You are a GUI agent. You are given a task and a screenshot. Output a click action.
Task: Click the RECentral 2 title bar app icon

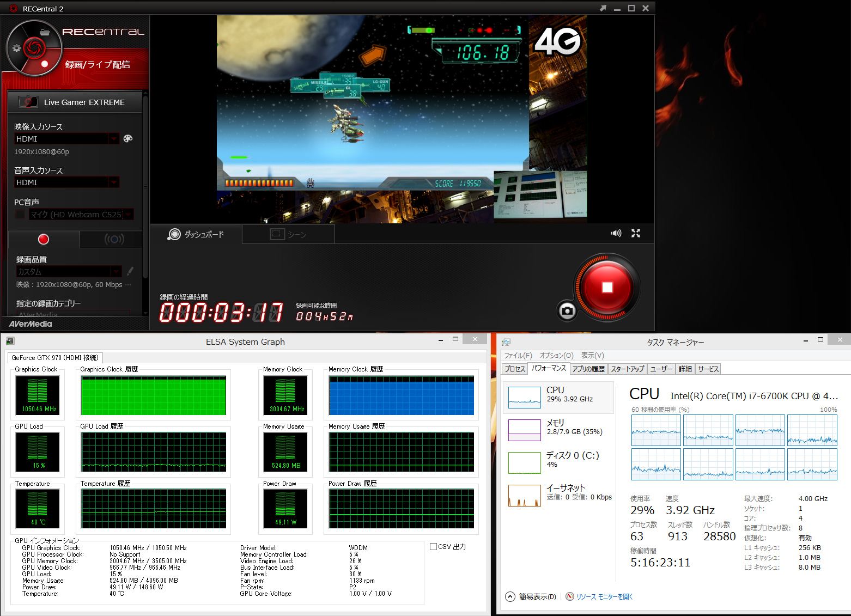(x=14, y=8)
